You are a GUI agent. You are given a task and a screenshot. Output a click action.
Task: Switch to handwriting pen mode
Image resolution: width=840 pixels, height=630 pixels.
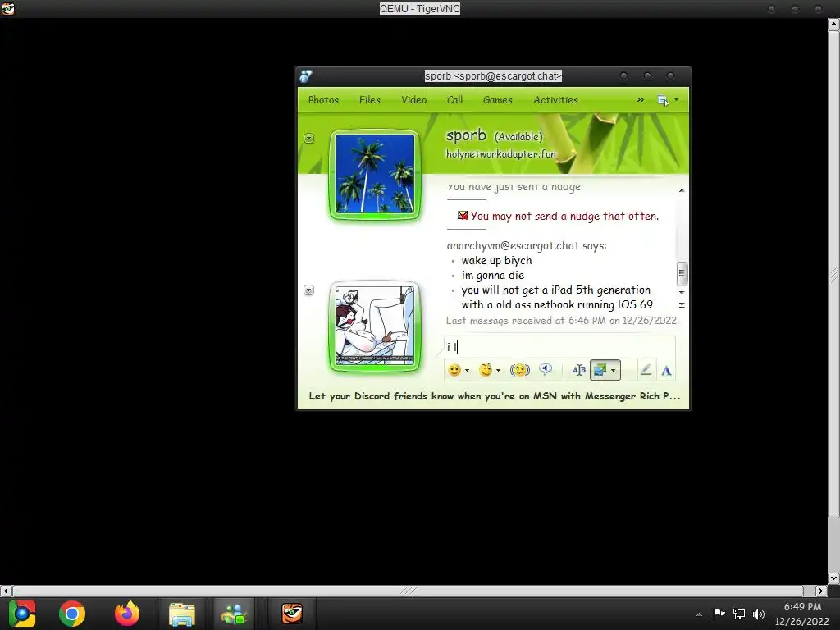(x=646, y=370)
